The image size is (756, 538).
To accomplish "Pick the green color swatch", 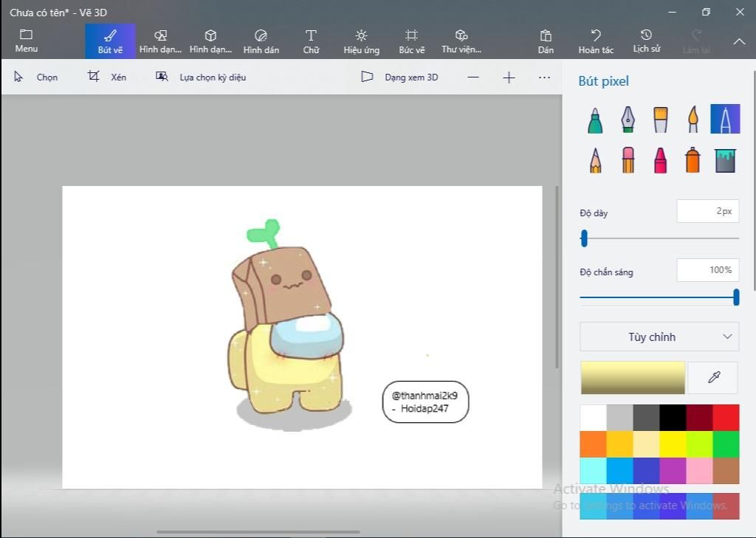I will [726, 444].
